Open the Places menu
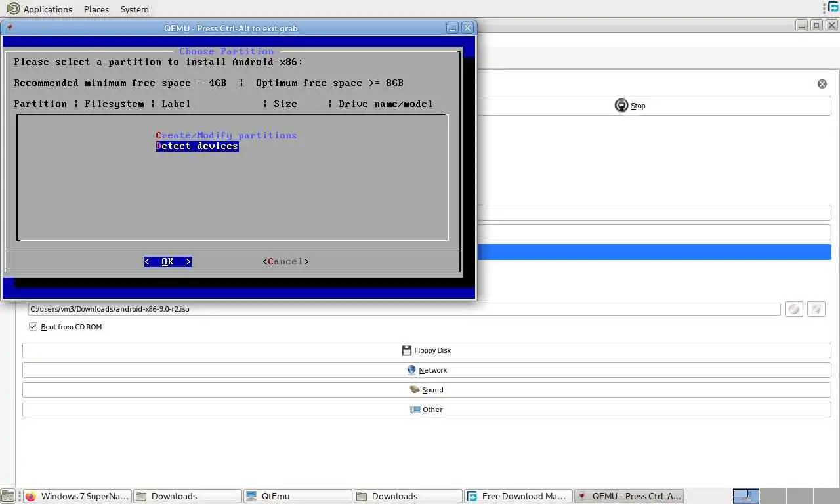The image size is (840, 504). click(96, 9)
